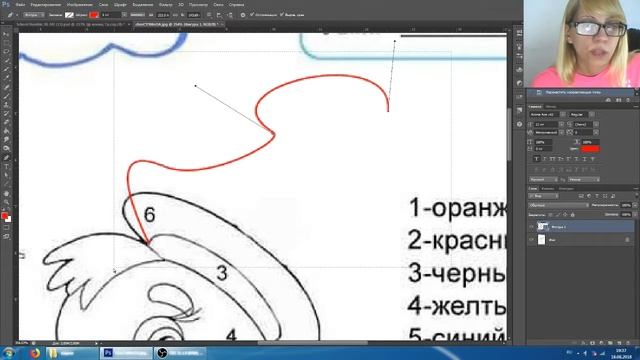
Task: Lock all for the selected layer
Action: click(x=573, y=214)
